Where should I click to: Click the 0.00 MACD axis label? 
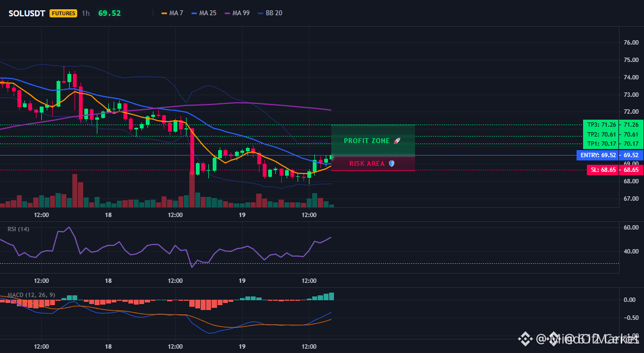click(x=630, y=300)
